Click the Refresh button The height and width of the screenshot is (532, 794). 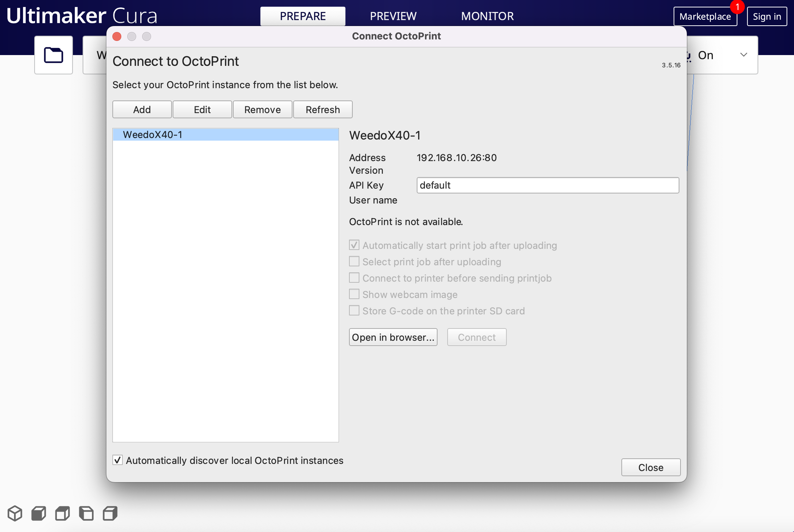click(323, 109)
